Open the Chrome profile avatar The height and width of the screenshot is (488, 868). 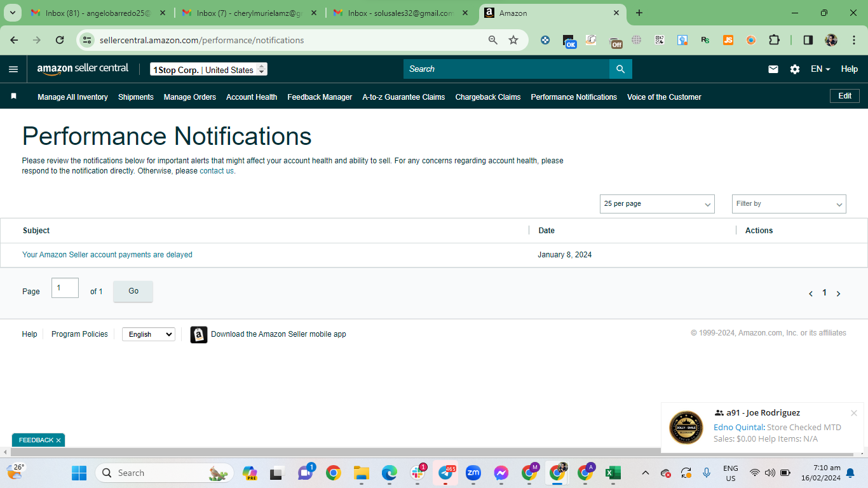(831, 40)
